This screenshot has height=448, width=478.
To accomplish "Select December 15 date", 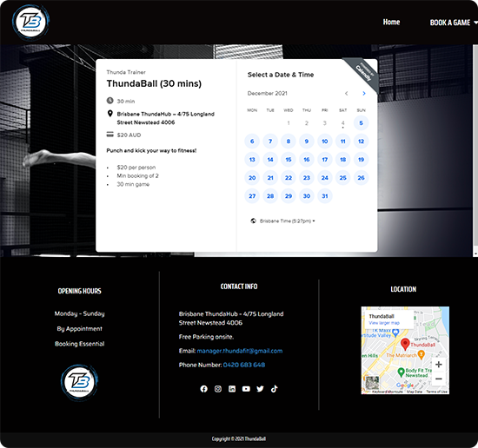I will [289, 160].
